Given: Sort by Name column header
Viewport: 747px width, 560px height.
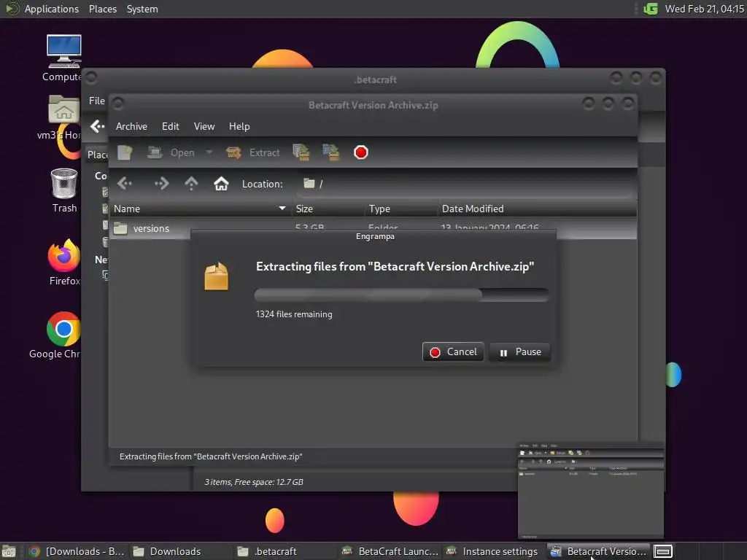Looking at the screenshot, I should tap(200, 209).
